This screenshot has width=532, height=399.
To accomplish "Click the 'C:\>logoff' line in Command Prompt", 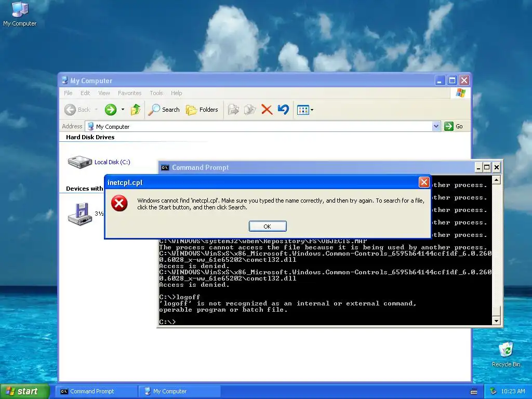I will pos(179,297).
